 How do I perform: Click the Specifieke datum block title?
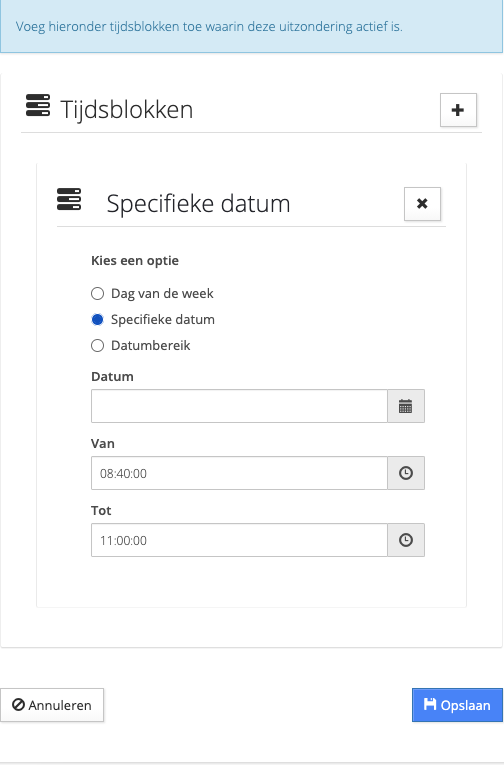click(198, 203)
